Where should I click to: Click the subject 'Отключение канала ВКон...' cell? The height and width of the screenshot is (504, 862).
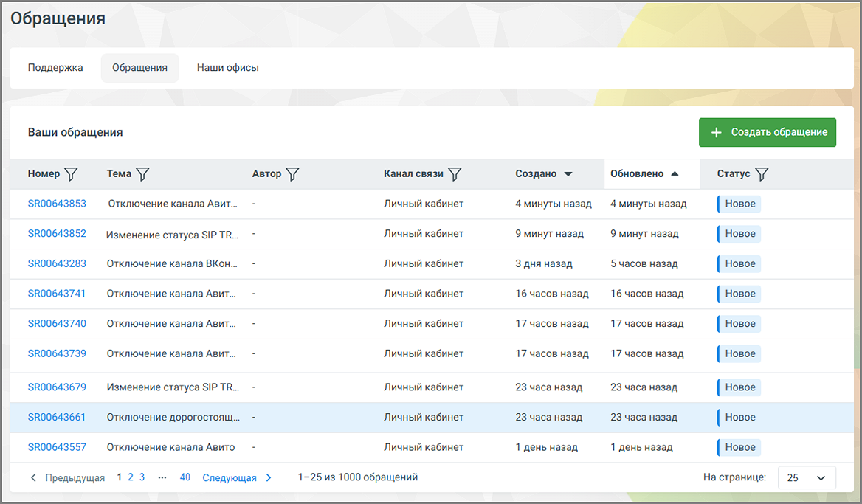(172, 264)
